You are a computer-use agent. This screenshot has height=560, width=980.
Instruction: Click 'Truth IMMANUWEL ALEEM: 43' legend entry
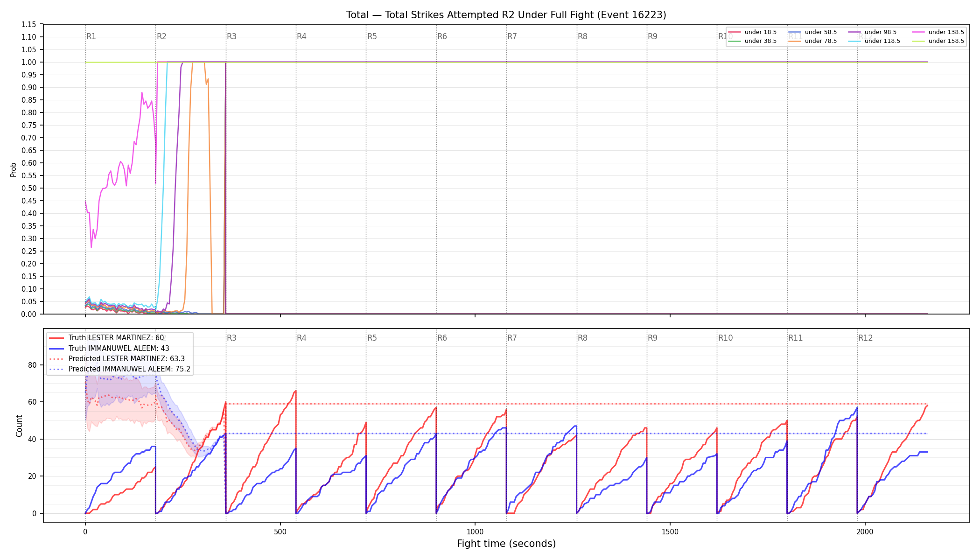coord(119,349)
